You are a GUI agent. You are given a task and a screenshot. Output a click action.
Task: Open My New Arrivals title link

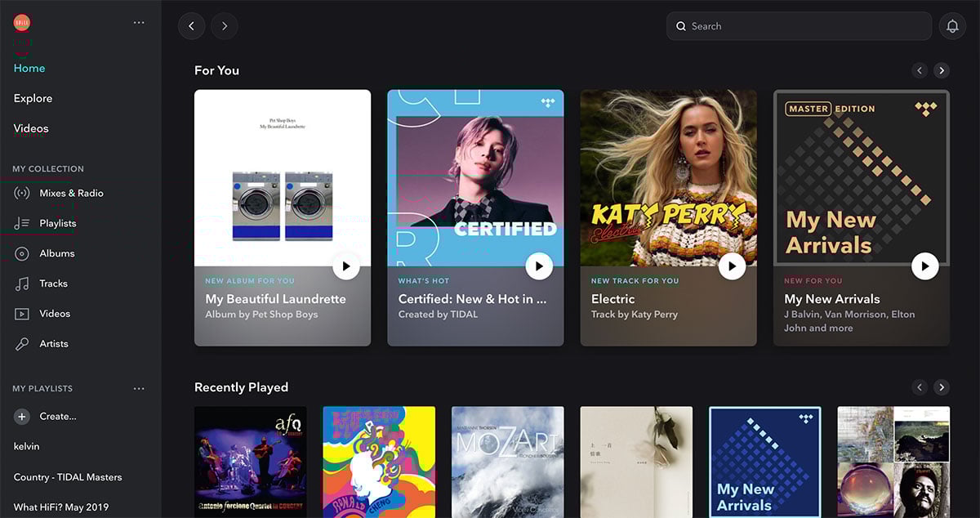coord(832,299)
